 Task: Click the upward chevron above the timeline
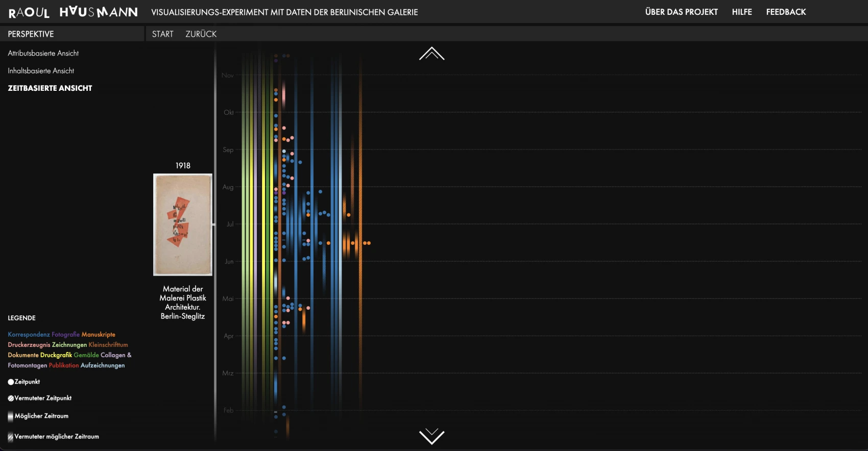(431, 54)
